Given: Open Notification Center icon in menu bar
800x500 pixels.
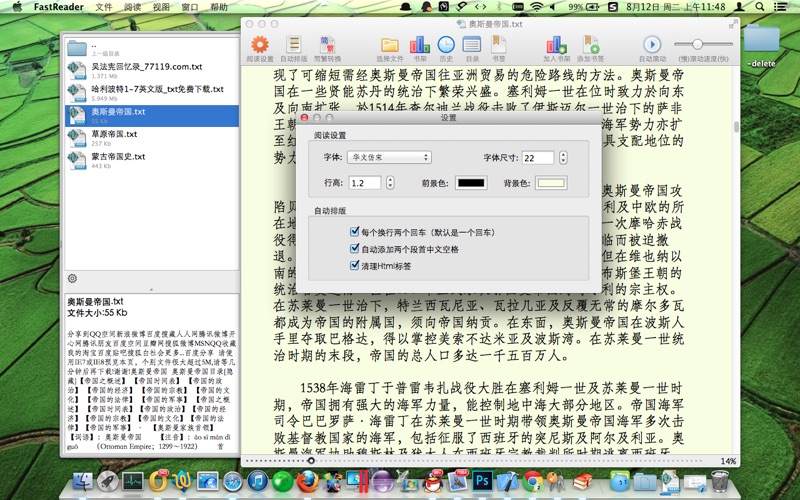Looking at the screenshot, I should tap(781, 7).
